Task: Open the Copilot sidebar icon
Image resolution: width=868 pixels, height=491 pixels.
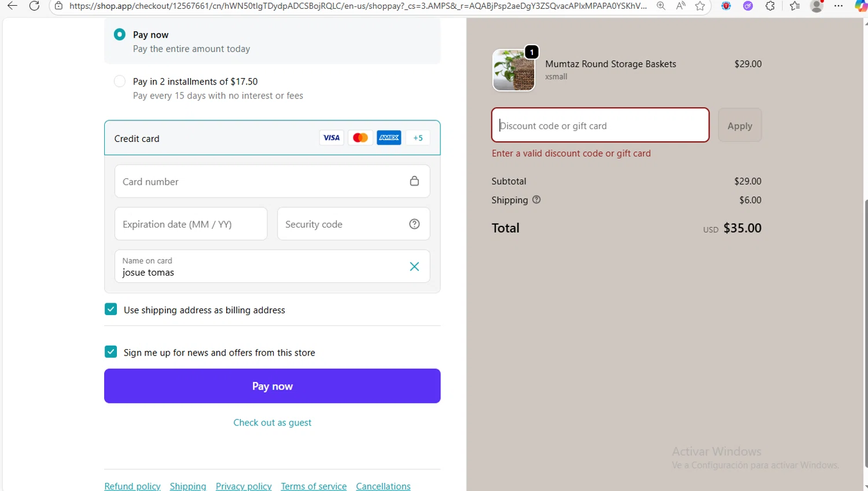Action: pos(861,6)
